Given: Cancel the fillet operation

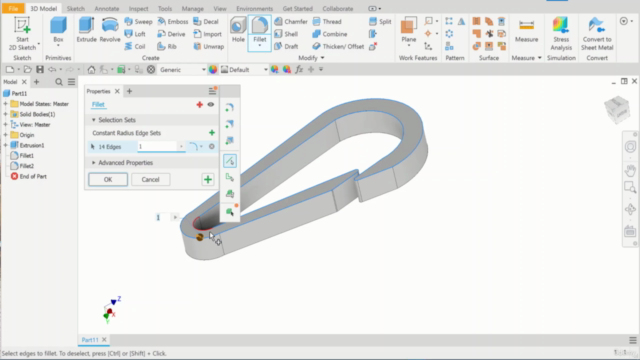Looking at the screenshot, I should 150,180.
